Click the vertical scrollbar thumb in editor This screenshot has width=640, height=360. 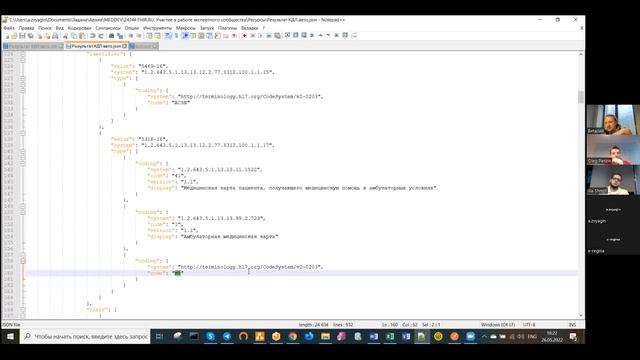[x=581, y=97]
